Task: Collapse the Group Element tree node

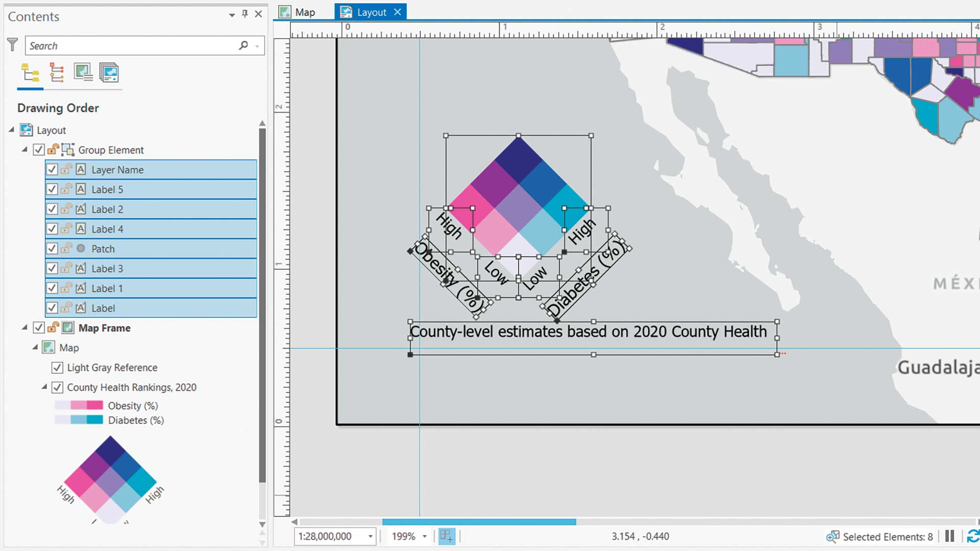Action: coord(24,149)
